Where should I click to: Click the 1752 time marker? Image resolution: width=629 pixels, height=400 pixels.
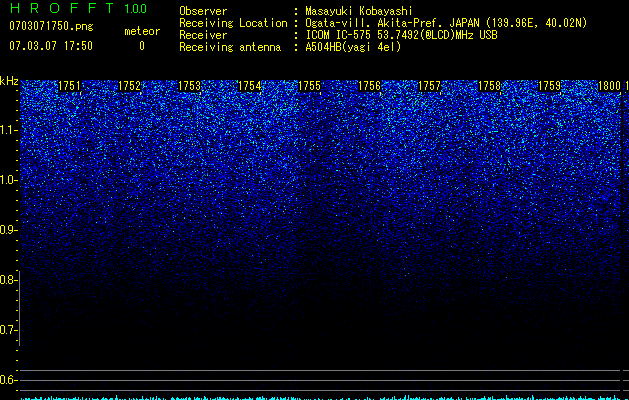point(130,86)
